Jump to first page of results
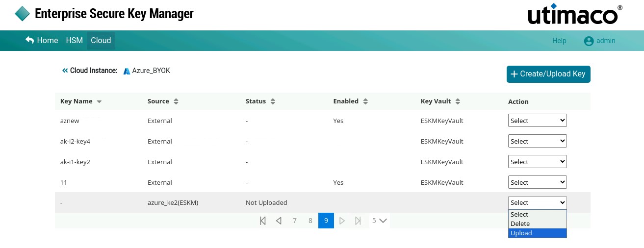The width and height of the screenshot is (644, 248). (263, 221)
